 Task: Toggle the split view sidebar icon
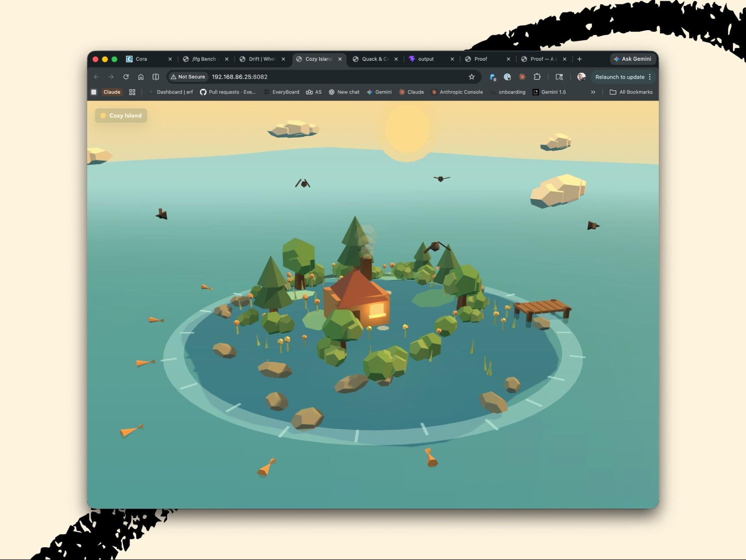156,77
